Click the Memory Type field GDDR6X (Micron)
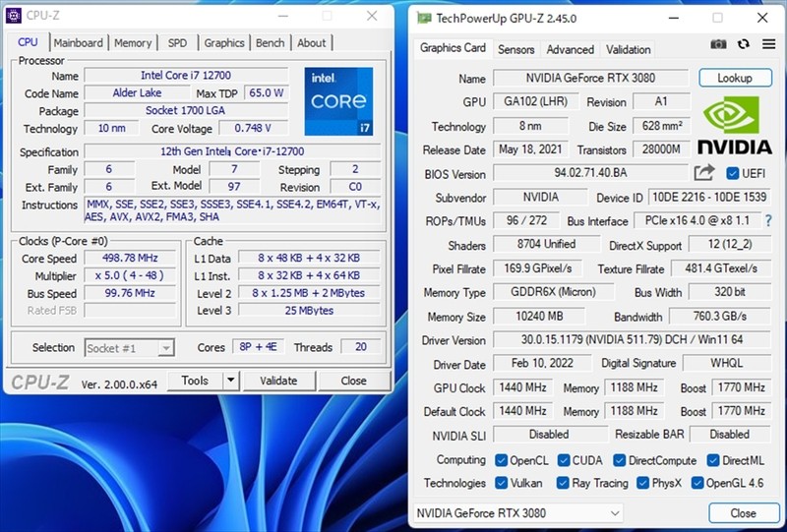 click(x=553, y=292)
